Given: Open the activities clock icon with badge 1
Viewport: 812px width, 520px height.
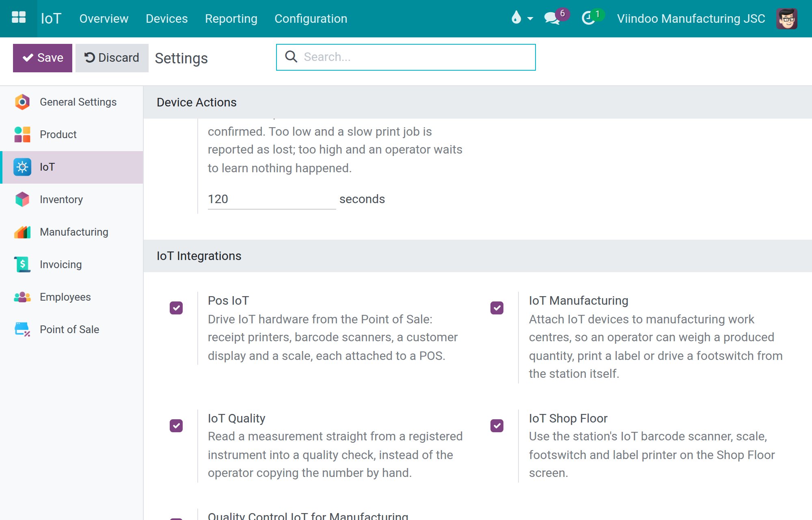Looking at the screenshot, I should [x=588, y=18].
